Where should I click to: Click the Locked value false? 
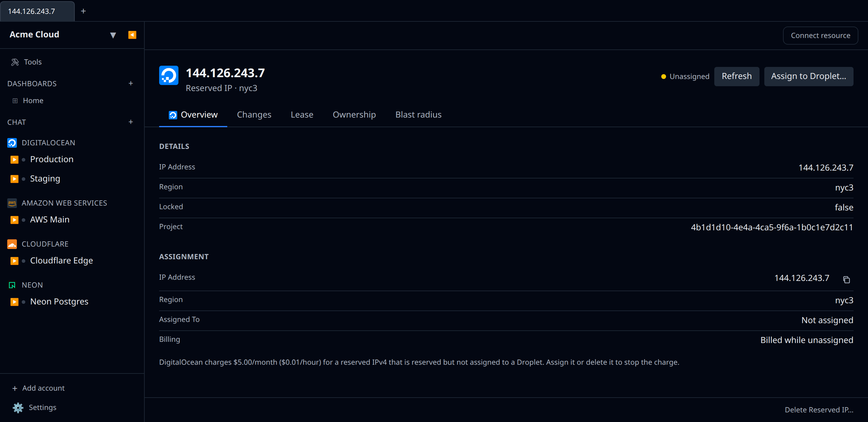(x=844, y=207)
